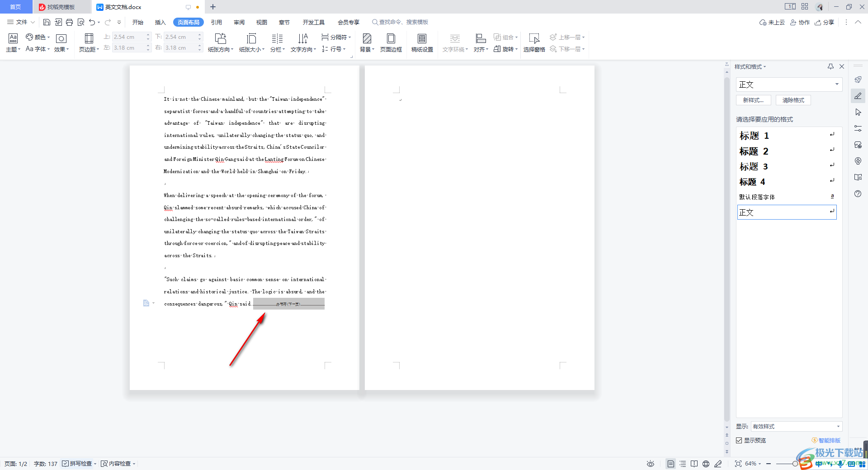Switch to reading layout view
868x470 pixels.
[694, 464]
